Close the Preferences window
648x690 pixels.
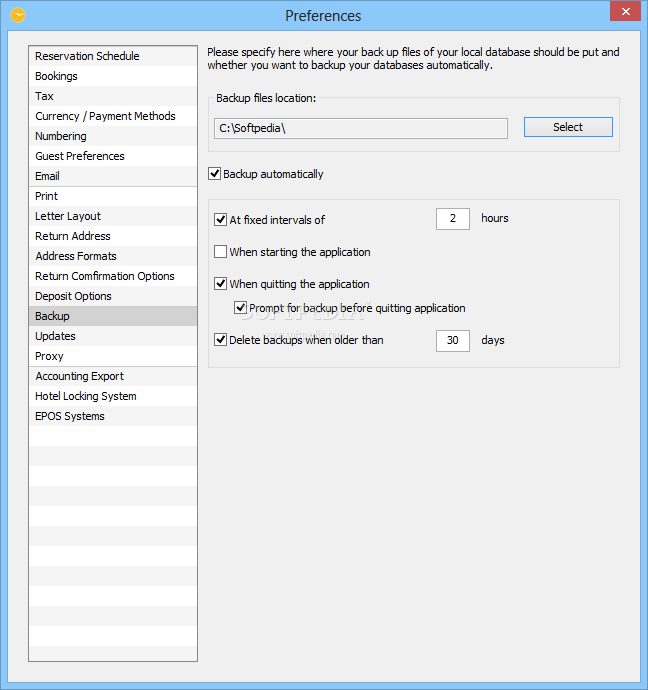point(625,11)
